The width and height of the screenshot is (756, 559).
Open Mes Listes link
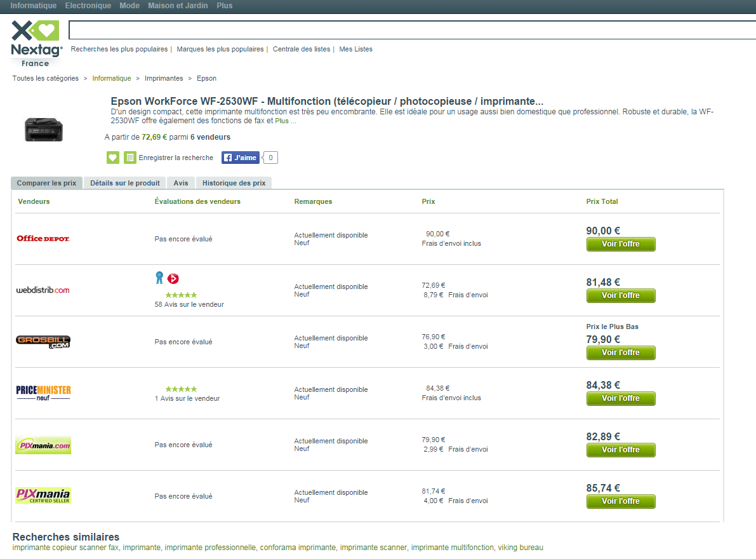pos(356,49)
